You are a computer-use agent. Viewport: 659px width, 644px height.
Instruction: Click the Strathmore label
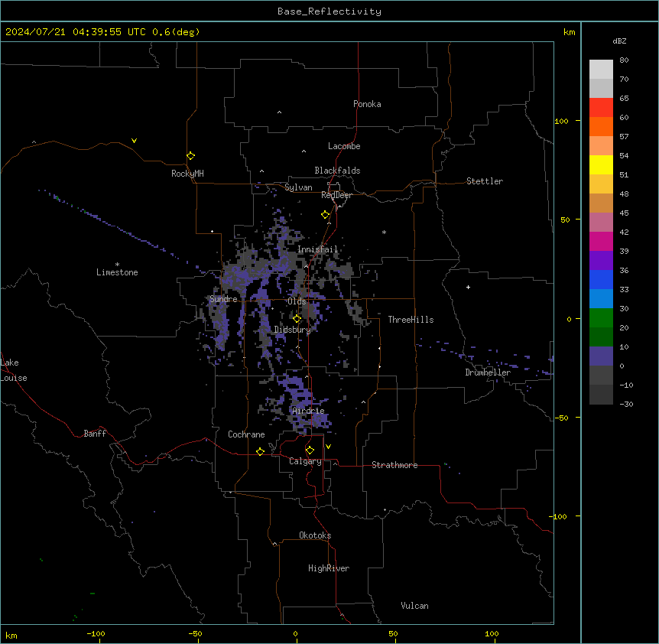tap(394, 465)
